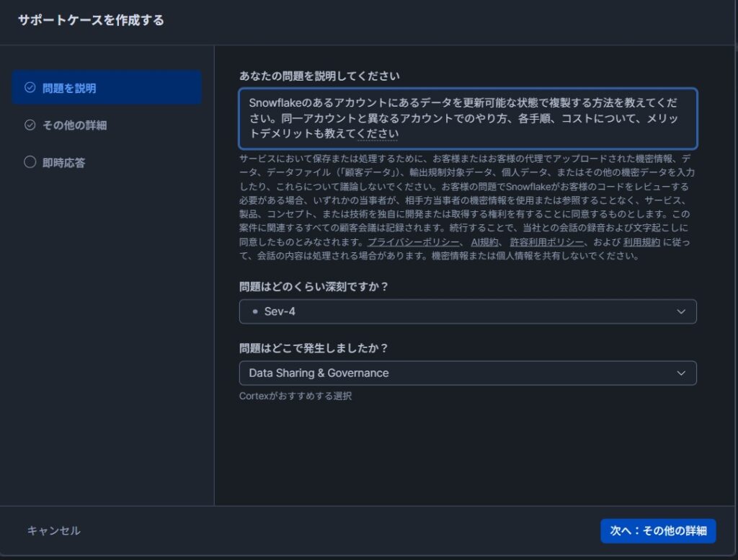738x560 pixels.
Task: Click the empty circle icon beside 即時応答
Action: pyautogui.click(x=30, y=162)
